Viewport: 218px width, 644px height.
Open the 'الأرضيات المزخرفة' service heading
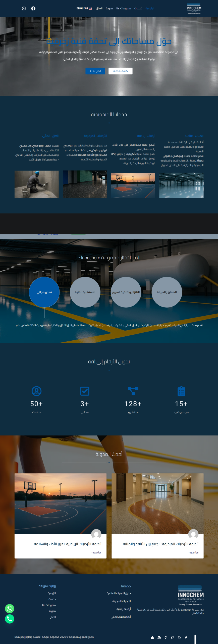point(95,136)
